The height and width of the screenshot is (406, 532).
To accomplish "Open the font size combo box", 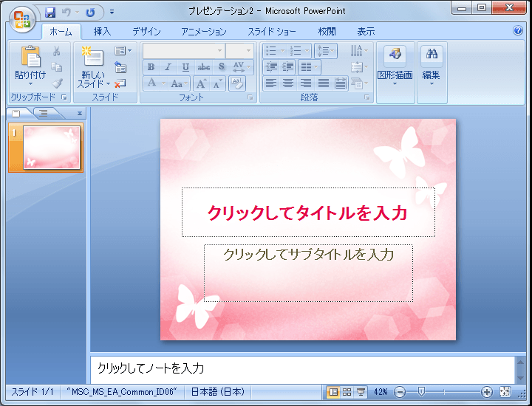I will tap(239, 51).
